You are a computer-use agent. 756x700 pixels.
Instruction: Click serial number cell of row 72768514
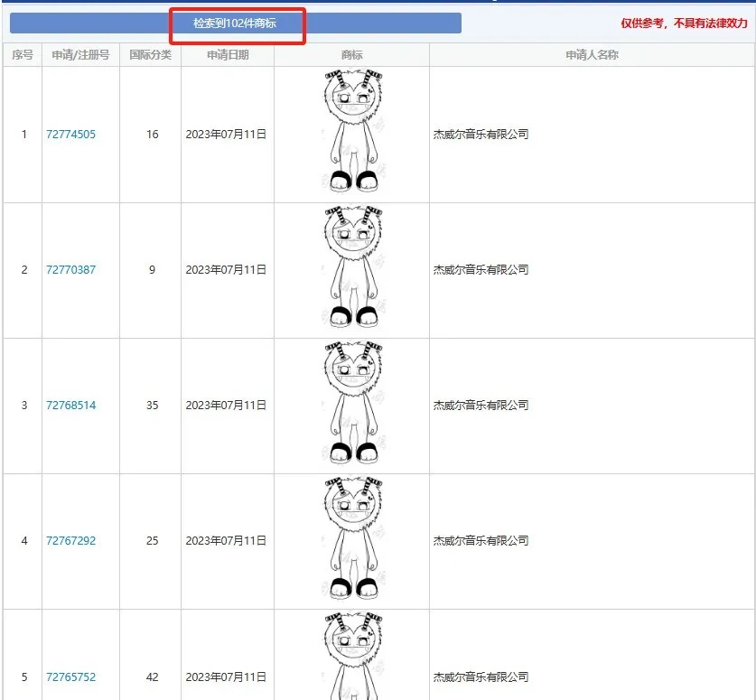24,405
